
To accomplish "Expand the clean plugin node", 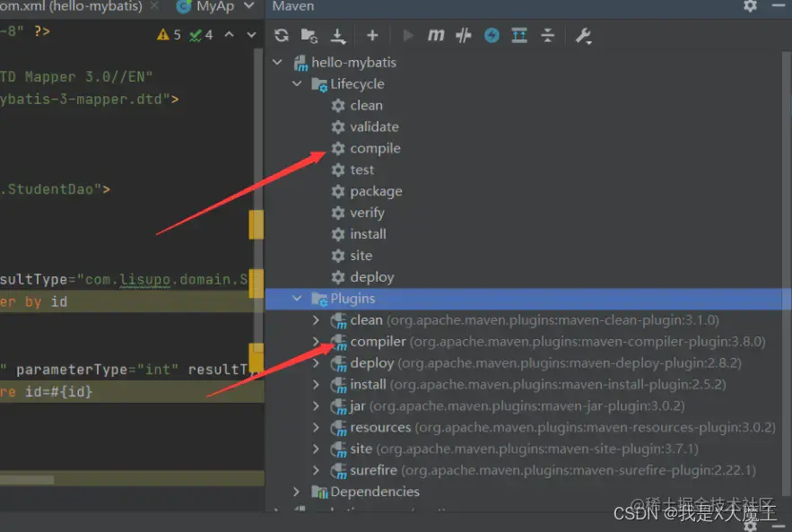I will tap(316, 319).
